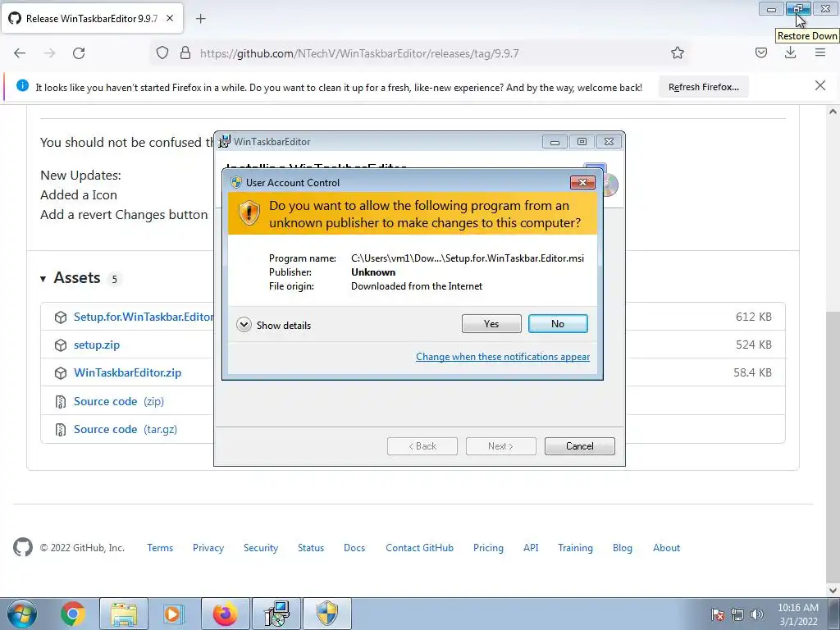Click the GitHub logo in footer
The image size is (840, 630).
[x=22, y=547]
